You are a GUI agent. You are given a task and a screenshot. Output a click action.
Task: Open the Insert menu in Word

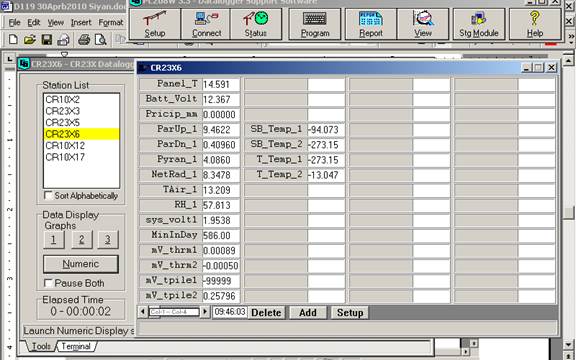coord(81,23)
